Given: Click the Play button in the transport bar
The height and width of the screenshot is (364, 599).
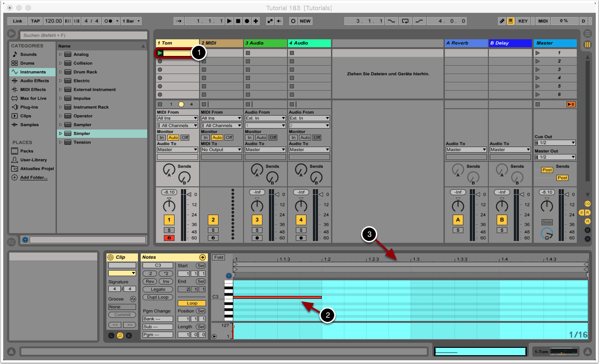Looking at the screenshot, I should (229, 21).
